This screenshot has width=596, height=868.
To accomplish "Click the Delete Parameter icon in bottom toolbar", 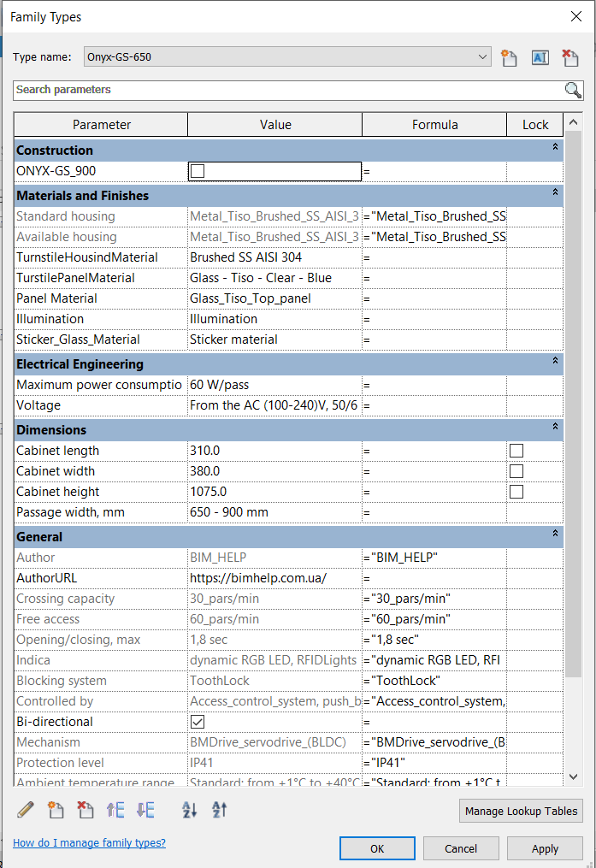I will click(x=86, y=809).
